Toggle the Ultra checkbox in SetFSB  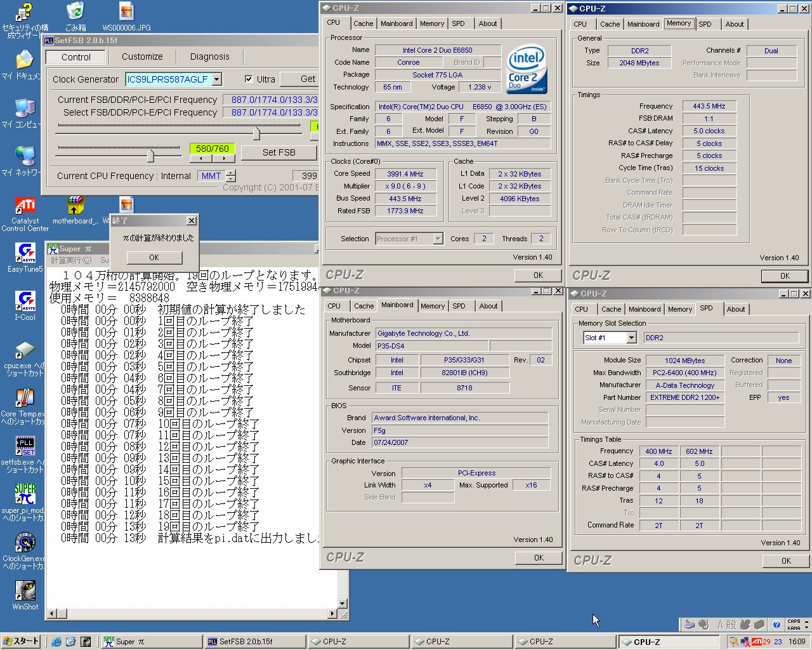click(x=249, y=79)
